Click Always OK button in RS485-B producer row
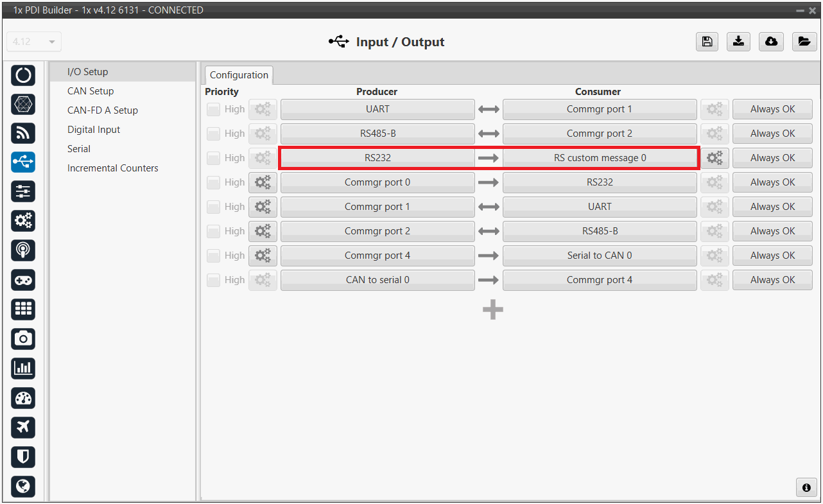 (772, 134)
